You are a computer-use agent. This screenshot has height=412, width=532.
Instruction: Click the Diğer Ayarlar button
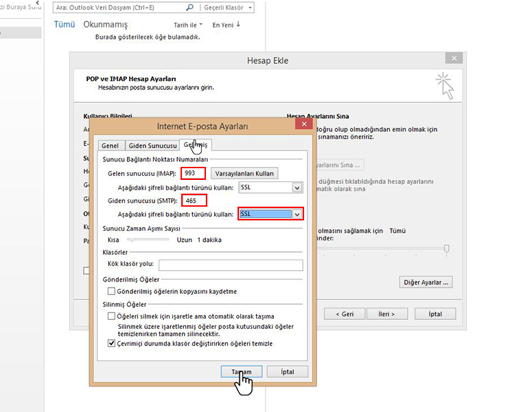pos(426,282)
